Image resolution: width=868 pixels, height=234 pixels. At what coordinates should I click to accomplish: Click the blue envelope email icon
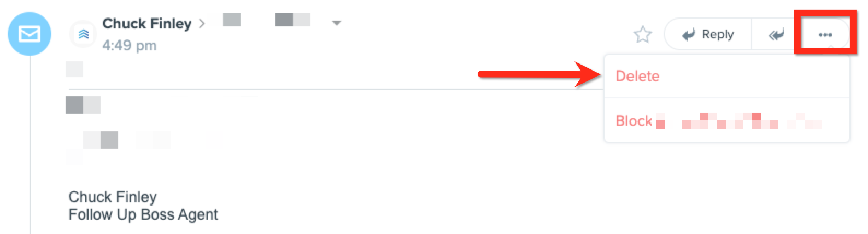click(x=30, y=34)
